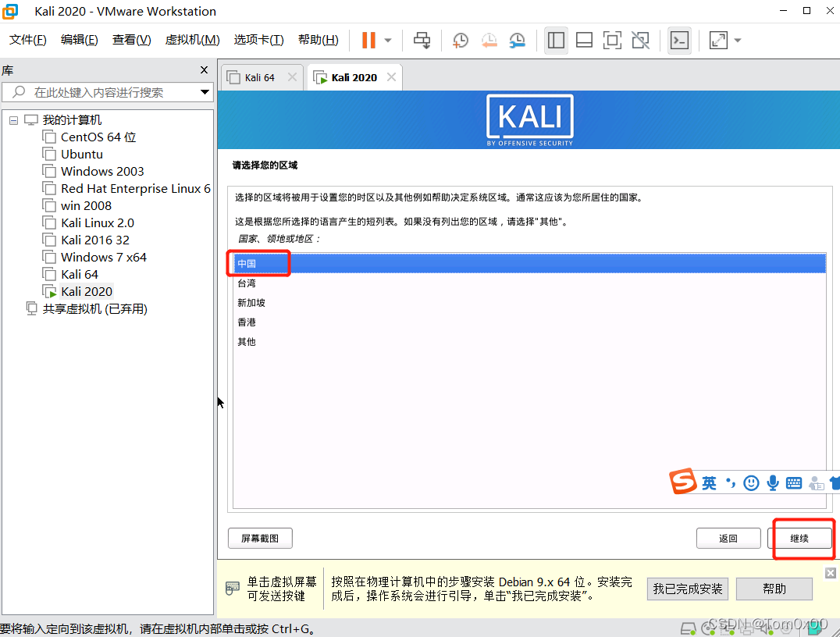Select 我的计算机 in the library tree
This screenshot has width=840, height=637.
coord(72,120)
